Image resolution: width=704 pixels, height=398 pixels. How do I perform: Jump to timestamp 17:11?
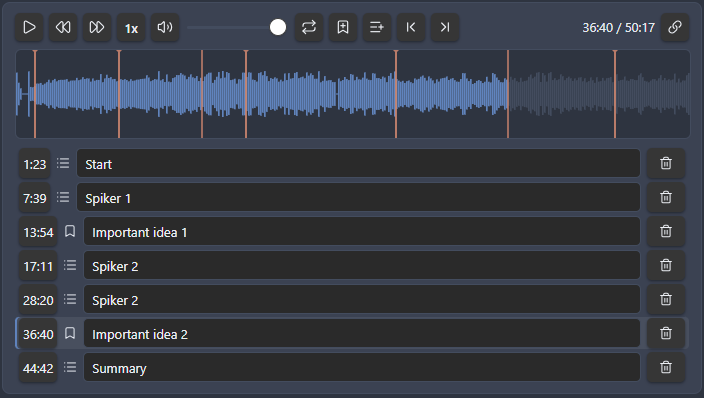coord(38,266)
